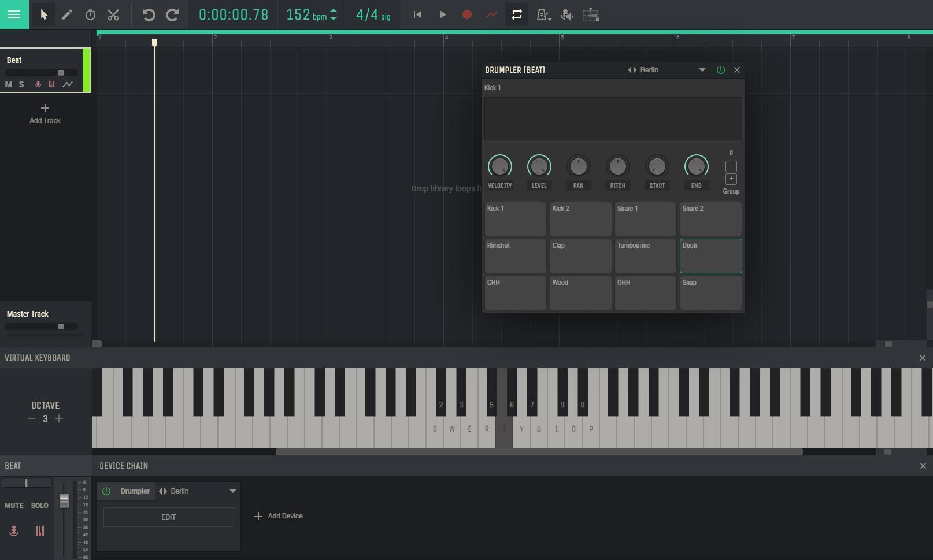Viewport: 933px width, 560px height.
Task: Solo the Beat track with the S button
Action: tap(21, 84)
